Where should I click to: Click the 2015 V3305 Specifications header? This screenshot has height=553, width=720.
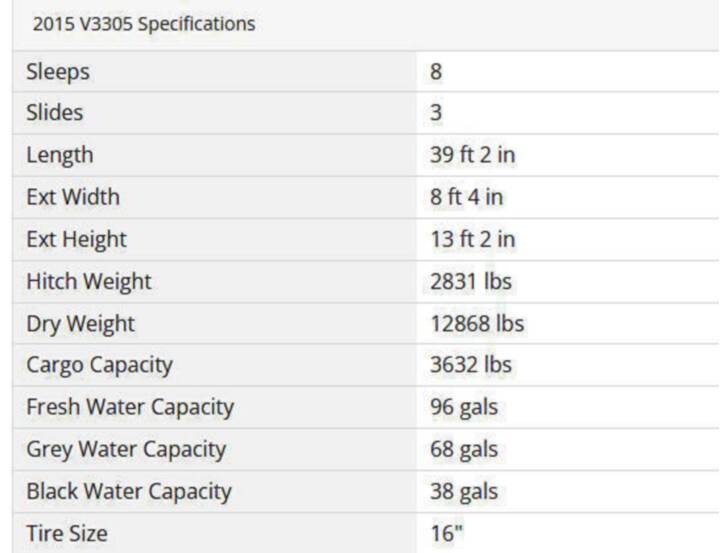(x=144, y=24)
